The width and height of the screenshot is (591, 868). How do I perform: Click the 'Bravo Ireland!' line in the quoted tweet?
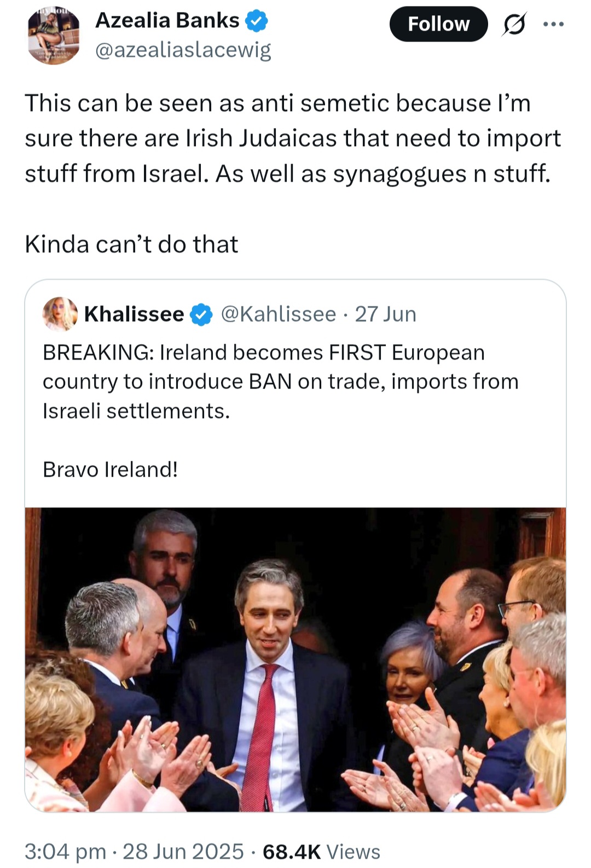[110, 469]
